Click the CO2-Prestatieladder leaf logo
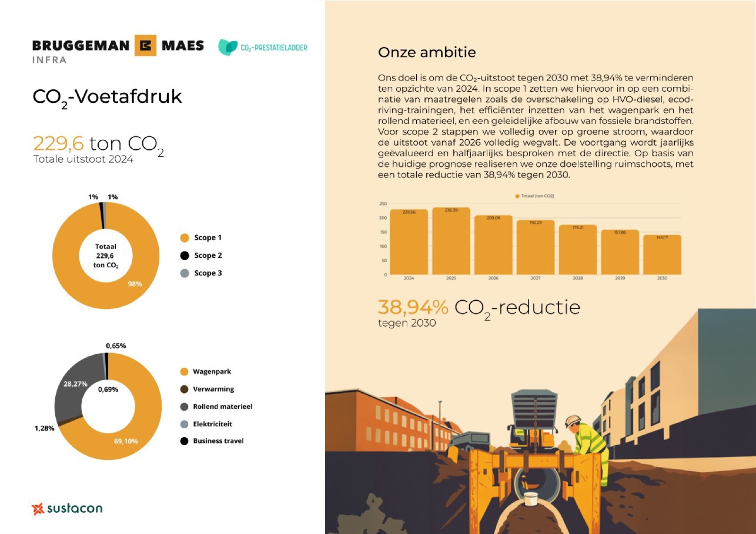 click(228, 47)
